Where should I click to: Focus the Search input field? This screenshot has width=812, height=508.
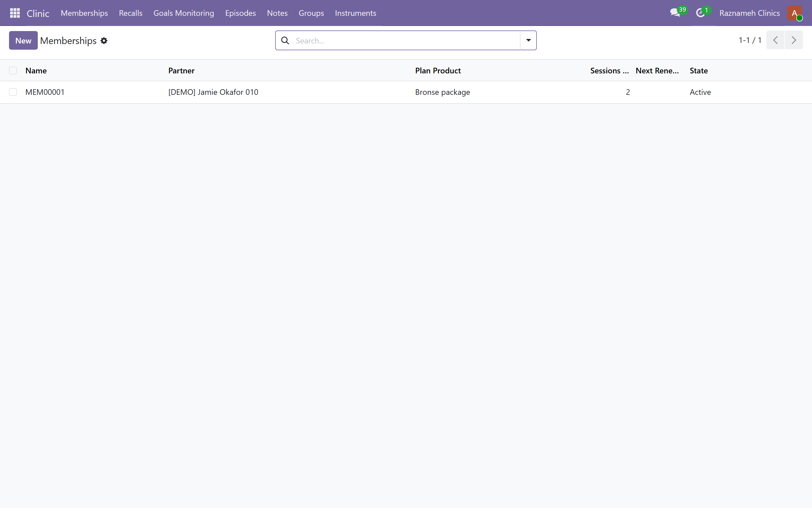406,41
